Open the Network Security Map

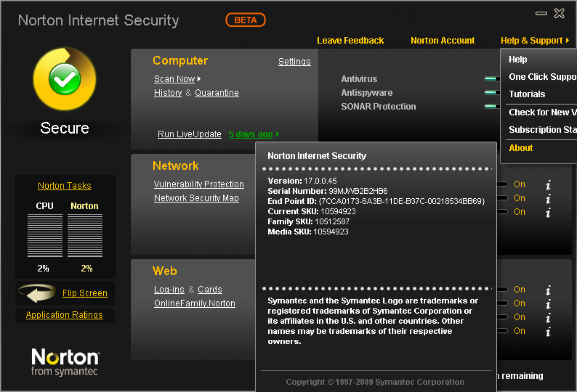pos(197,198)
